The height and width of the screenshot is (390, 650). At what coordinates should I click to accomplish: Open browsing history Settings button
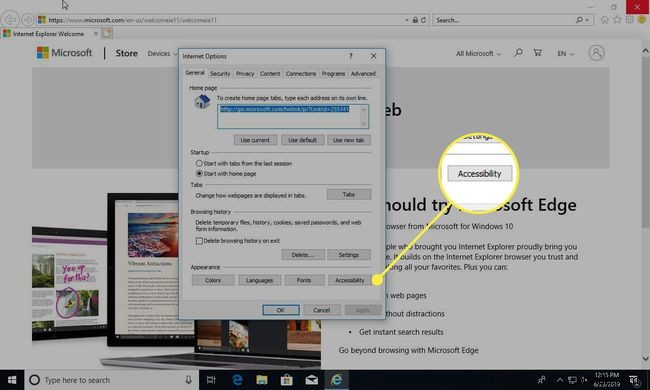click(349, 254)
